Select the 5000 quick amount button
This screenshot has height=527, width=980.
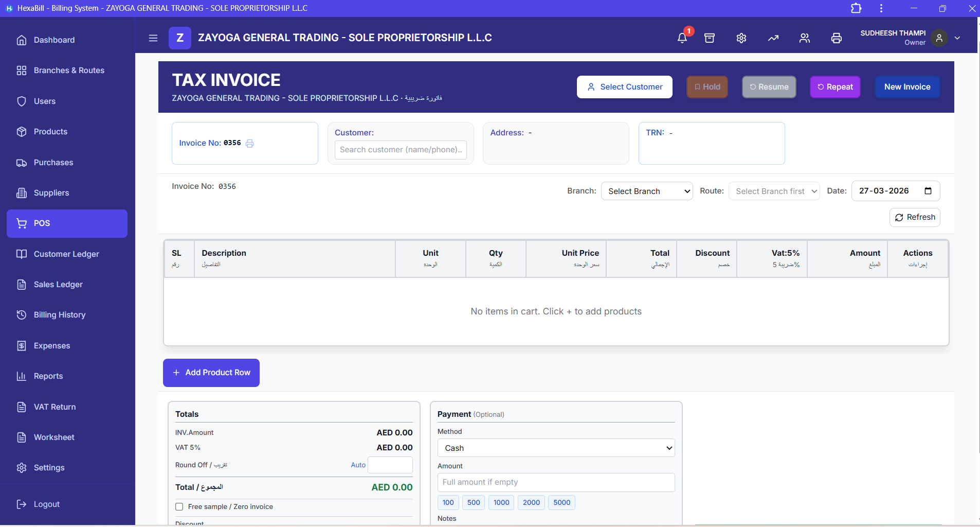click(x=562, y=503)
